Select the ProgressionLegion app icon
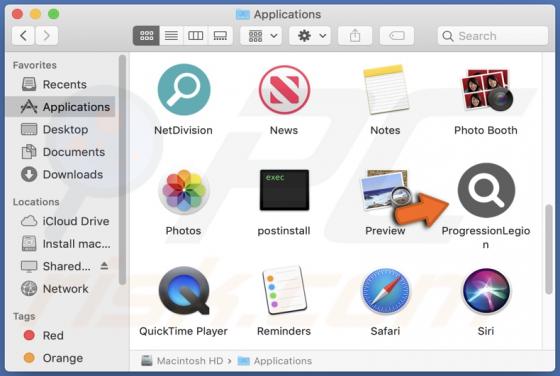Screen dimensions: 560x376 point(486,190)
